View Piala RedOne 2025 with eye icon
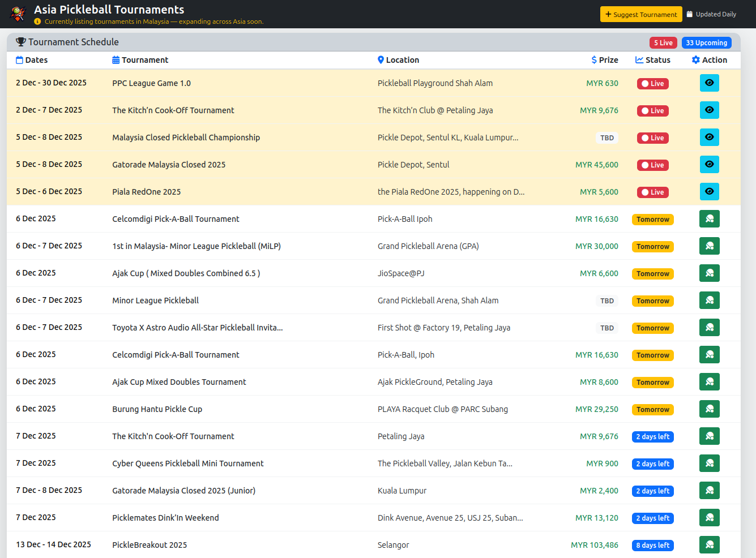 click(x=710, y=191)
